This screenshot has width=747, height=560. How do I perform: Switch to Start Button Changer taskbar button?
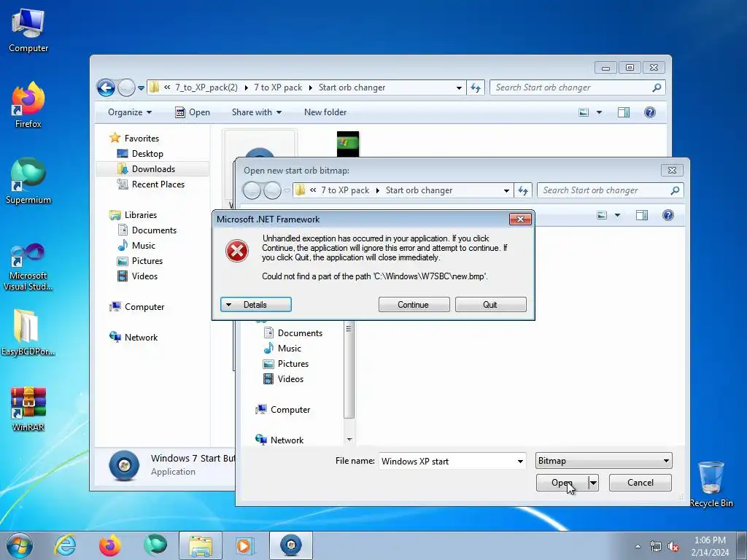click(x=291, y=545)
